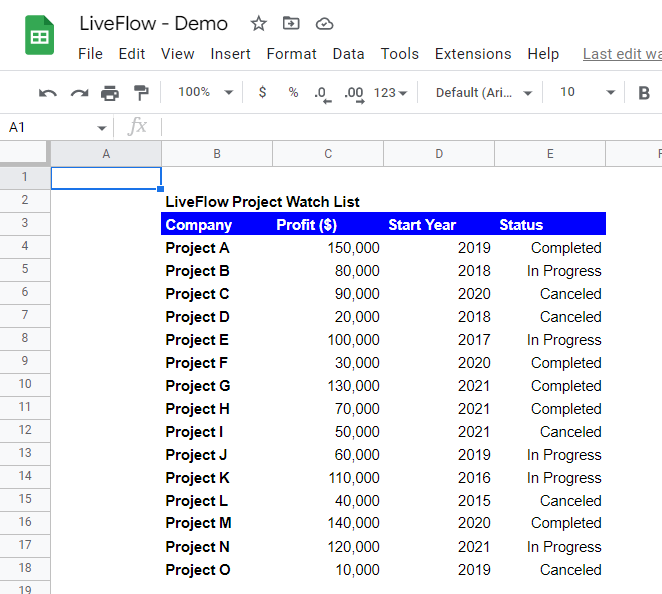Viewport: 662px width, 594px height.
Task: Click the Print icon
Action: (110, 93)
